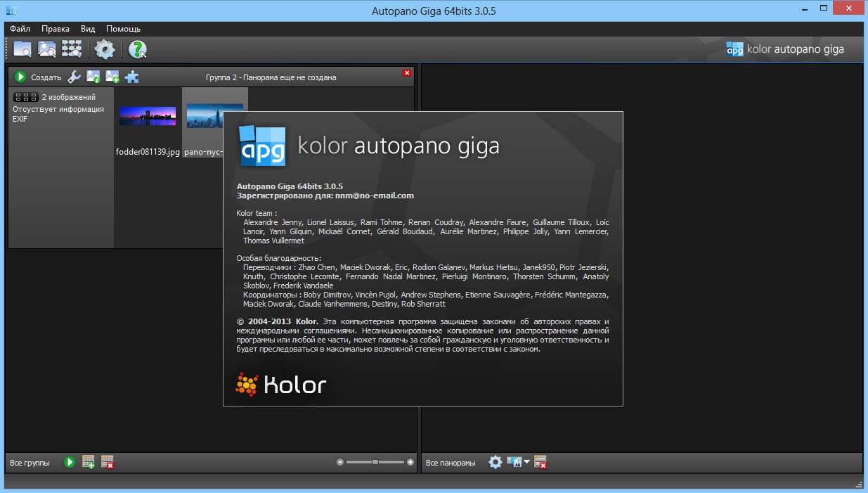Click the thumbnail size slider handle
Image resolution: width=868 pixels, height=493 pixels.
(x=375, y=462)
